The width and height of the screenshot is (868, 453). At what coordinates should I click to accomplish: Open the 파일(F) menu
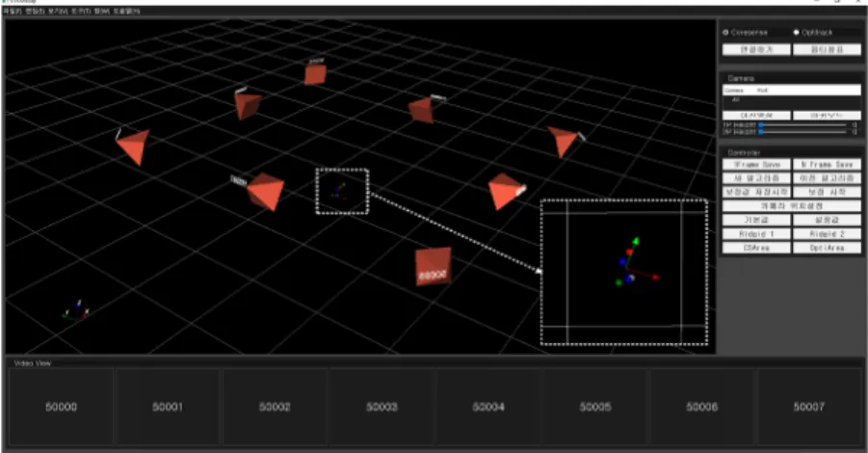coord(13,11)
